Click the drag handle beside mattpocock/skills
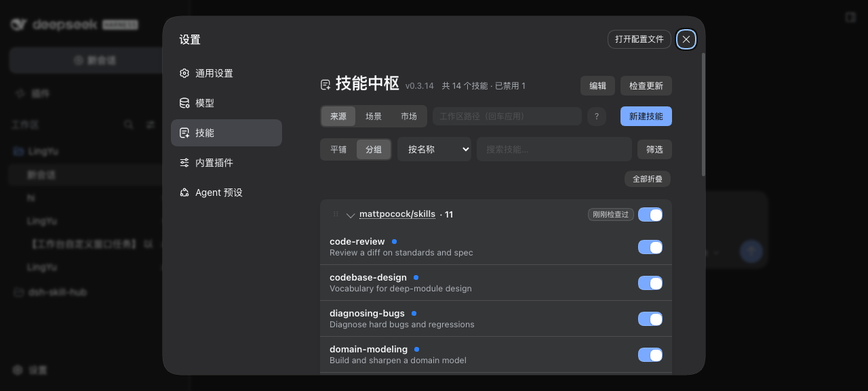The height and width of the screenshot is (391, 868). click(x=336, y=215)
